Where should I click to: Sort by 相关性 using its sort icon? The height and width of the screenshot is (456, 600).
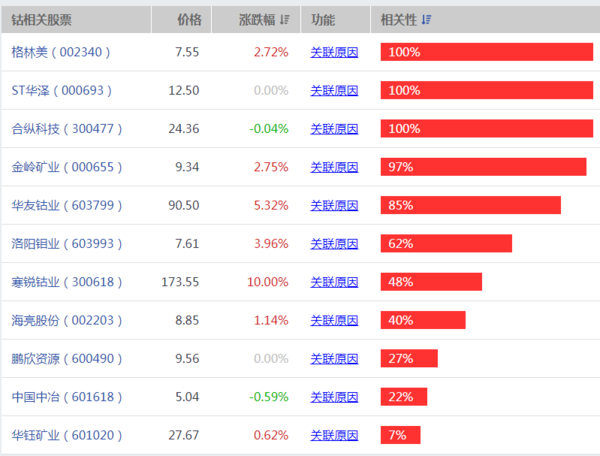(426, 20)
